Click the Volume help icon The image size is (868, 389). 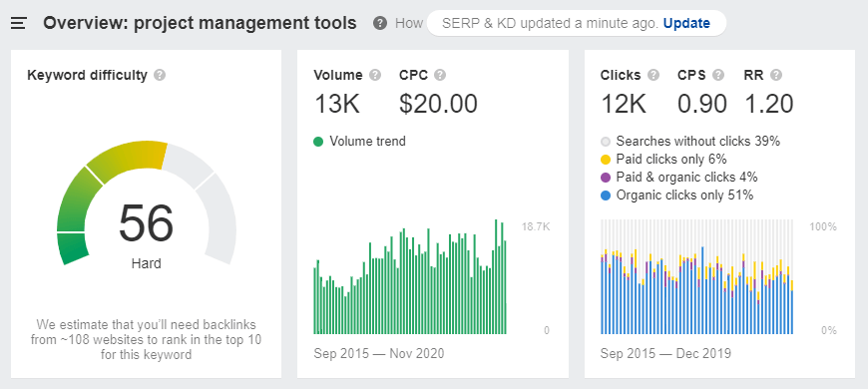coord(375,75)
